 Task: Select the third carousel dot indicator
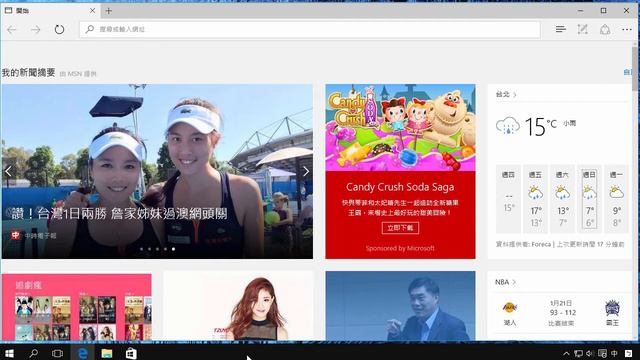(x=158, y=249)
